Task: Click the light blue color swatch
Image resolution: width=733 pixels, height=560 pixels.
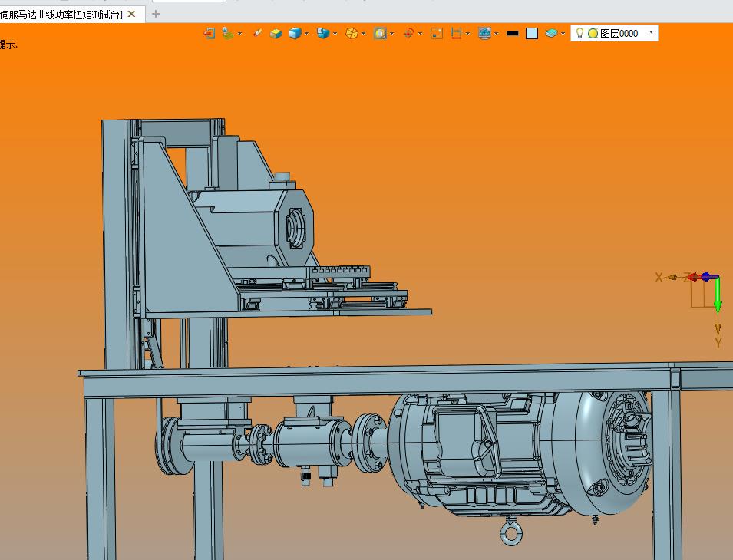Action: pos(532,34)
